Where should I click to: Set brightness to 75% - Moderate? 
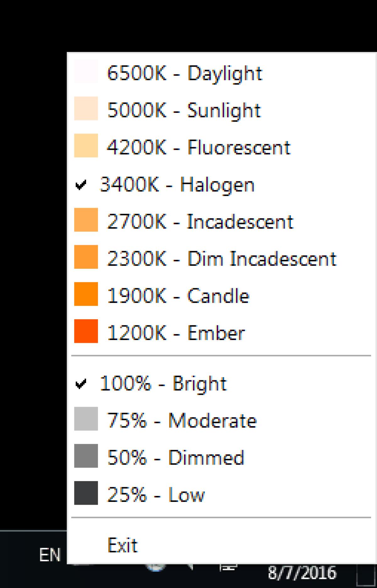pyautogui.click(x=182, y=420)
